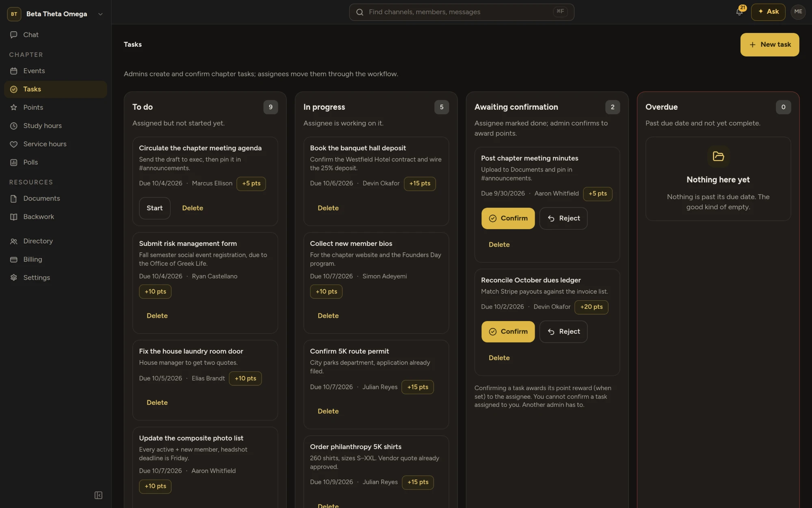Open the Settings gear icon

[x=14, y=278]
